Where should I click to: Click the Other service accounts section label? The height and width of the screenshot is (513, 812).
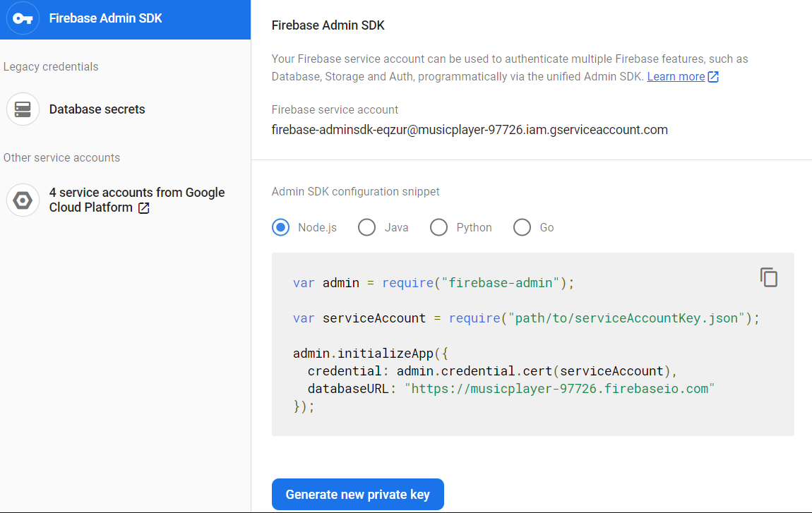click(61, 158)
